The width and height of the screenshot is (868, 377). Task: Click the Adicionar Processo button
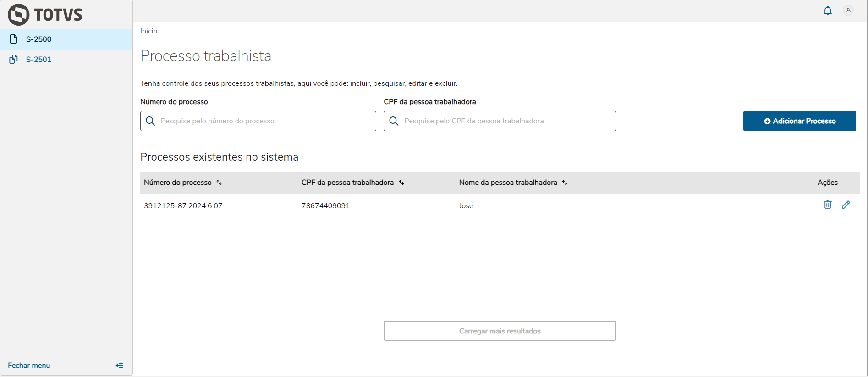(799, 121)
